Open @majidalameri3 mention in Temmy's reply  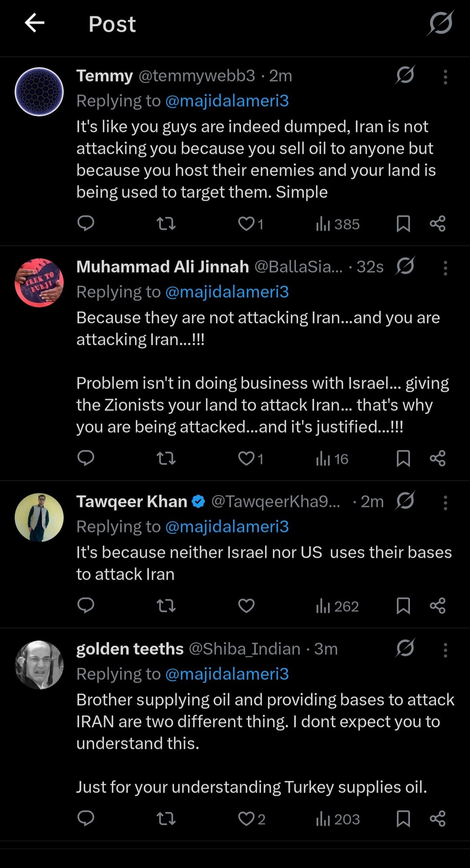(x=227, y=101)
